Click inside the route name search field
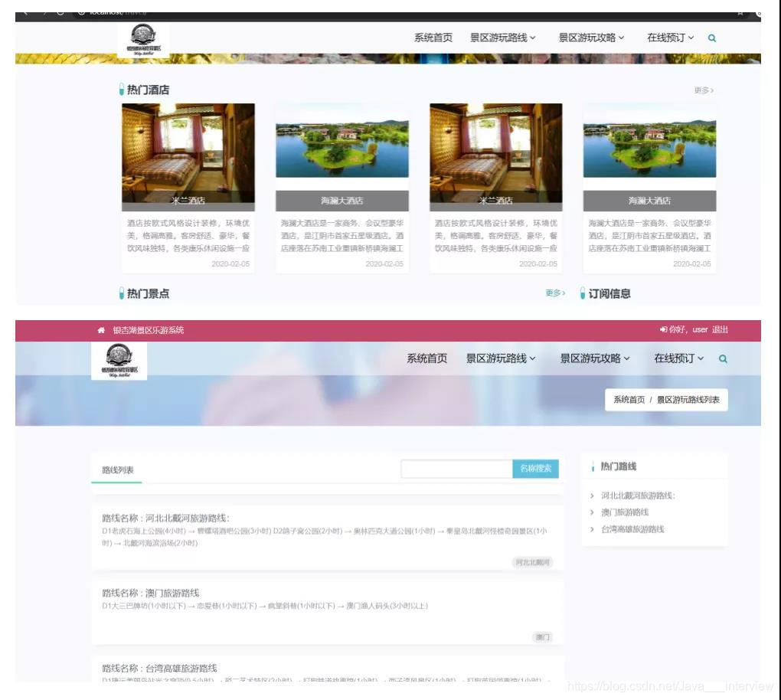This screenshot has width=781, height=700. (x=456, y=468)
